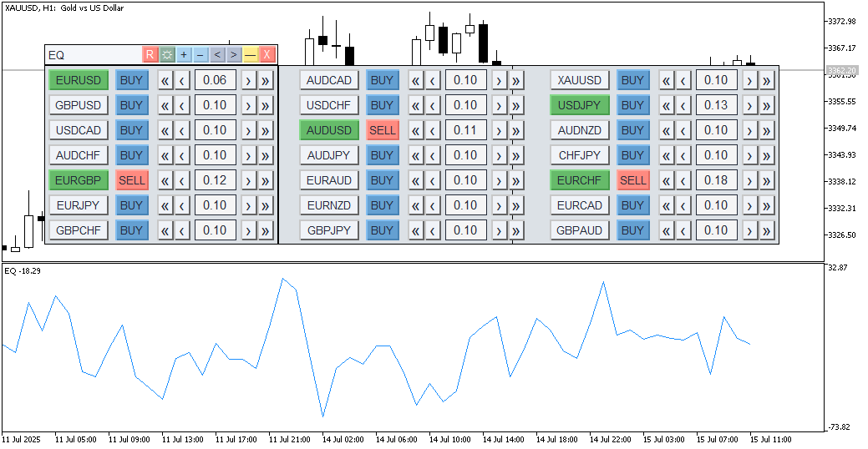Increase USDJPY lot with single right arrow
Image resolution: width=868 pixels, height=449 pixels.
pyautogui.click(x=749, y=105)
